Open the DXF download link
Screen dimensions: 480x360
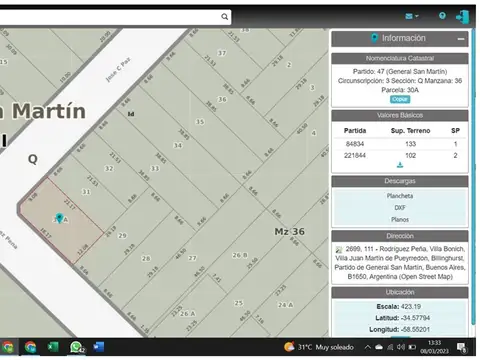pyautogui.click(x=400, y=208)
